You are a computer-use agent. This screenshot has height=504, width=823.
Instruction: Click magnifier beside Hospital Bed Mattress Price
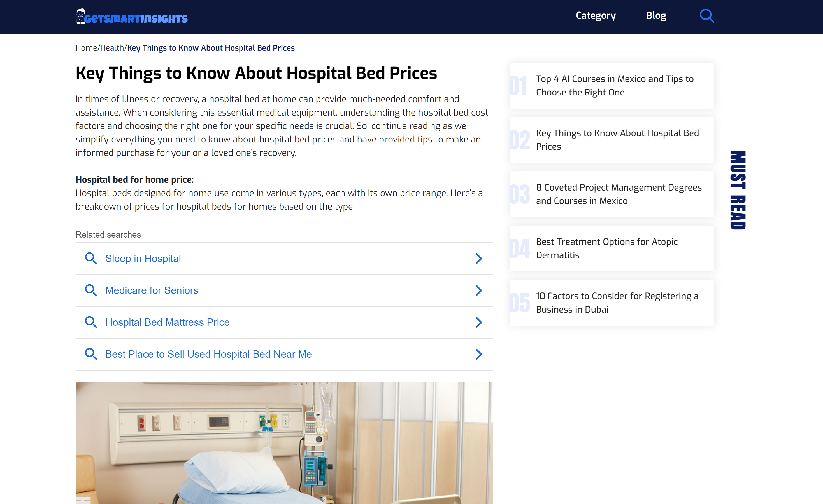coord(91,322)
